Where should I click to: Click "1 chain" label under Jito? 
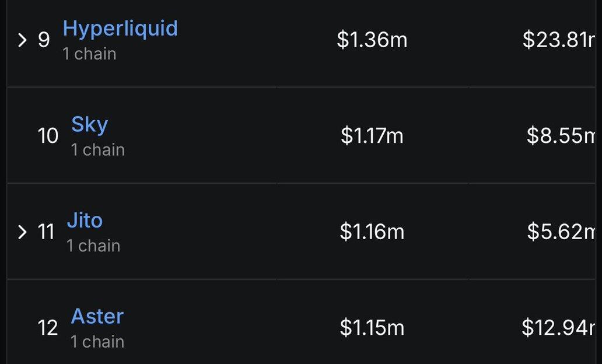click(93, 246)
